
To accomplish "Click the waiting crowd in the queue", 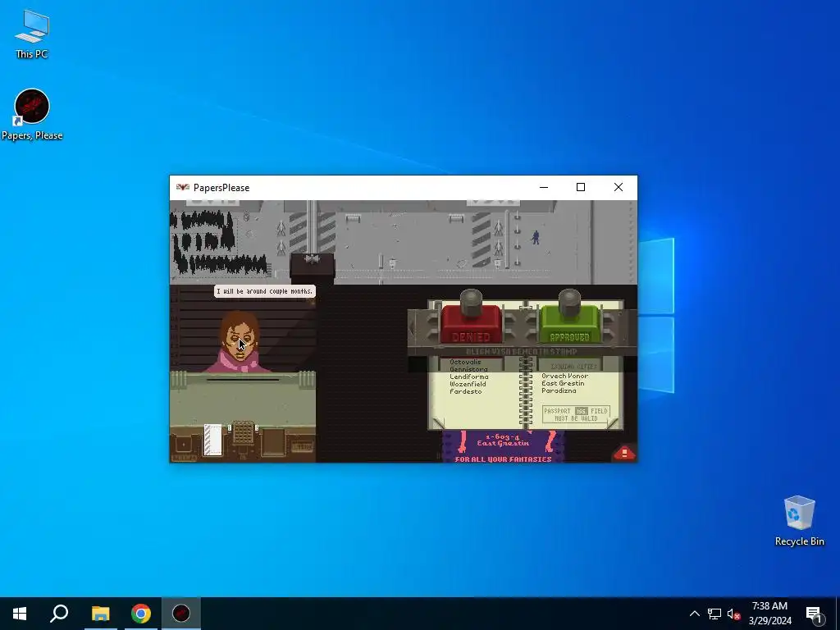I will [x=217, y=242].
